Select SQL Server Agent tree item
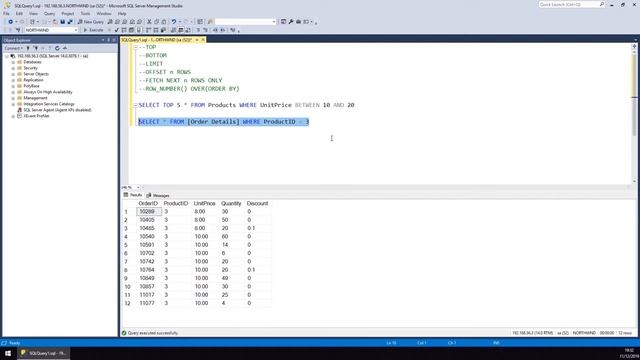The image size is (640, 360). [57, 110]
